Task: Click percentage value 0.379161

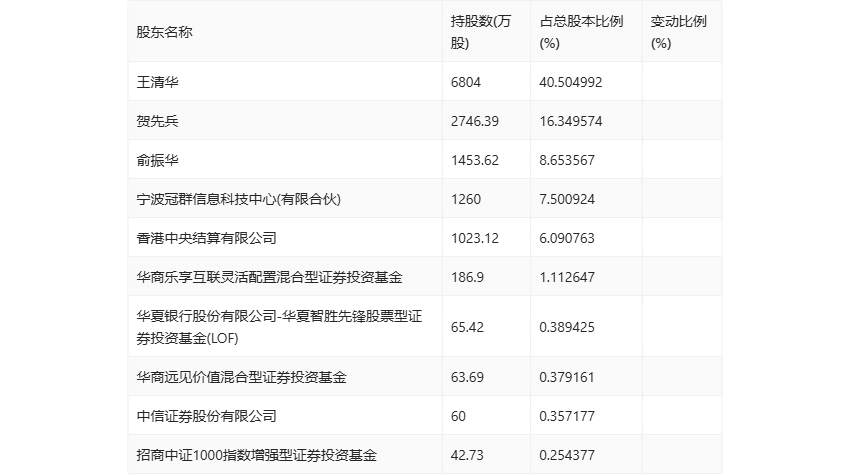Action: (567, 377)
